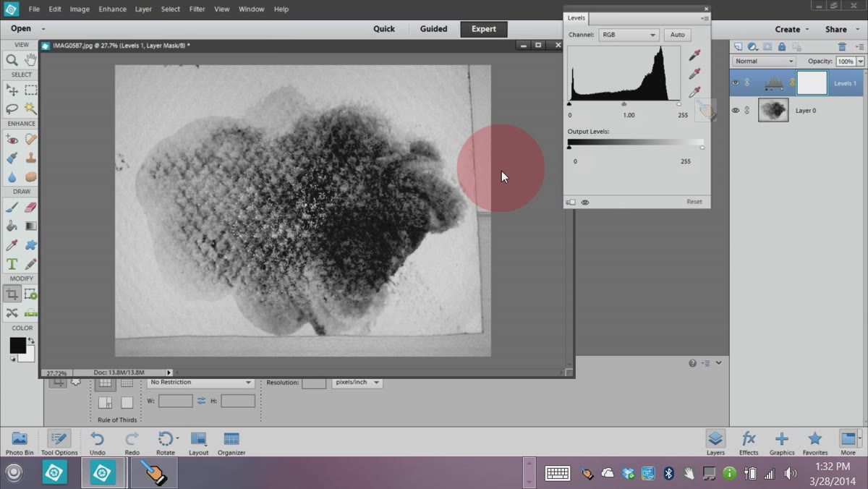Select the Zoom tool
Image resolution: width=868 pixels, height=489 pixels.
(12, 60)
